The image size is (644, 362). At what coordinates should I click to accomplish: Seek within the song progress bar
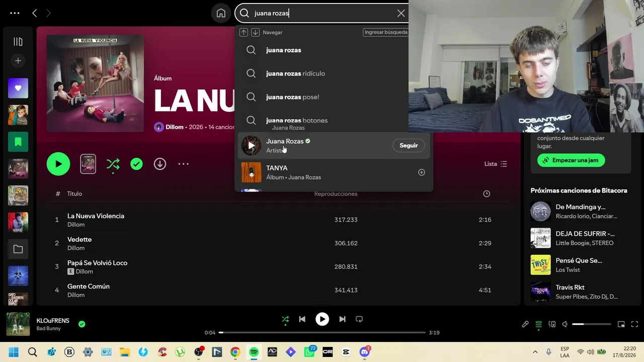coord(322,333)
